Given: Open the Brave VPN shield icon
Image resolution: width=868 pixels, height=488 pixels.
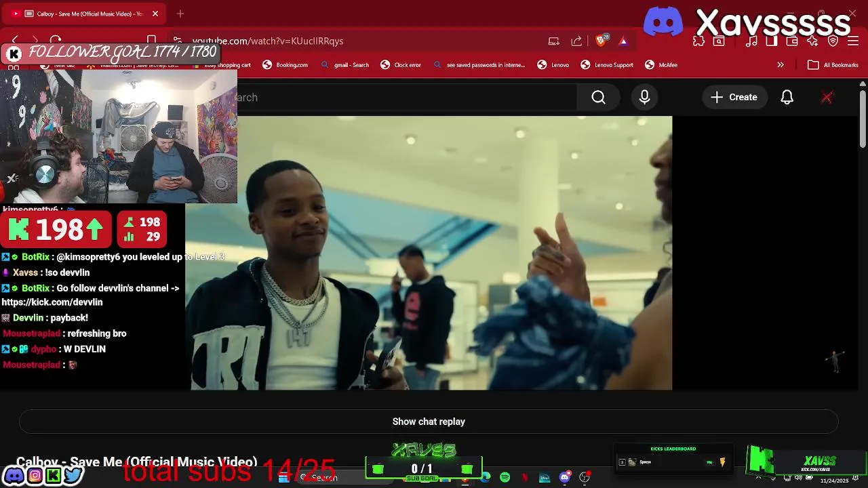Looking at the screenshot, I should click(x=833, y=41).
